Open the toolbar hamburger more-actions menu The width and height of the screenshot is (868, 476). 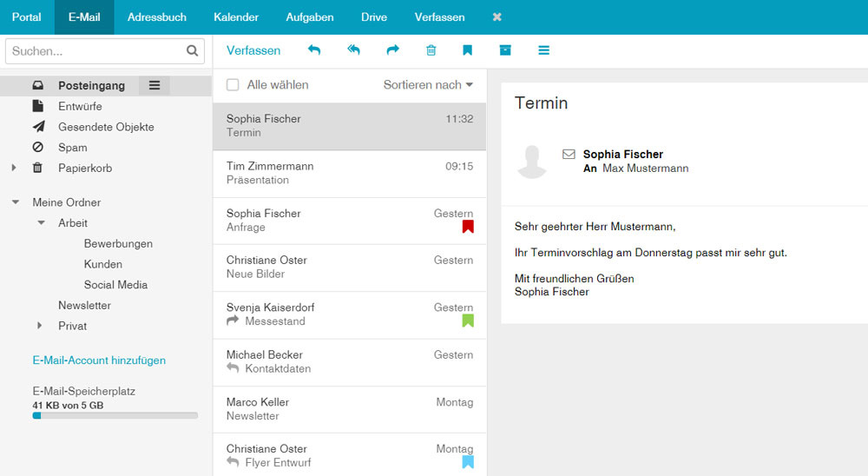point(543,50)
